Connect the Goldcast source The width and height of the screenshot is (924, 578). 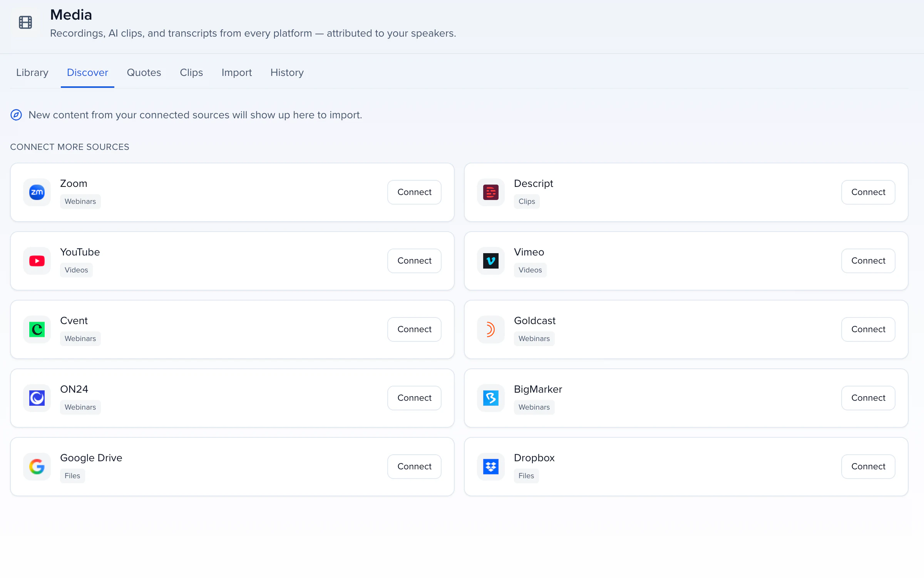tap(868, 329)
